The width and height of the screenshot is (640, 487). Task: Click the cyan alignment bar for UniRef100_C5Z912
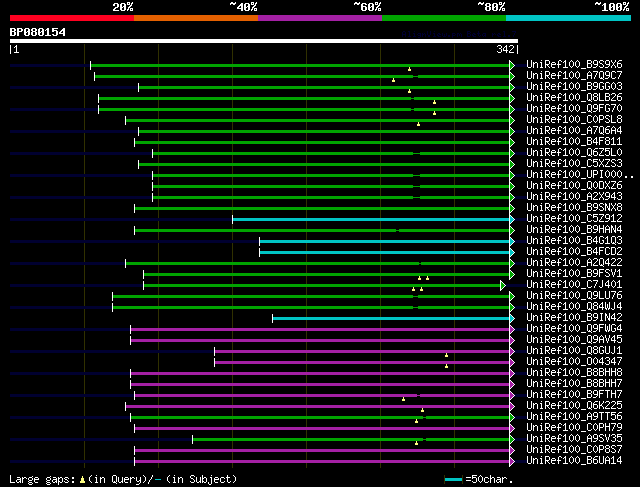(x=371, y=220)
